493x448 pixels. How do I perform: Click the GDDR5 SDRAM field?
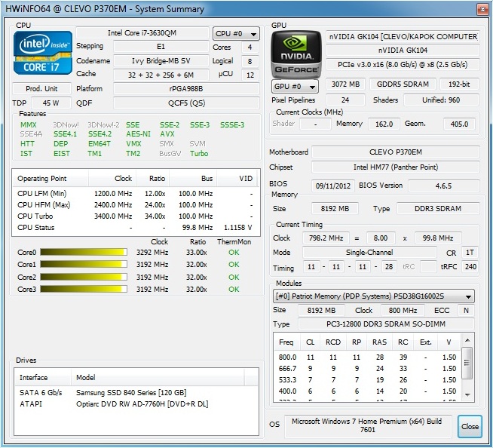pyautogui.click(x=403, y=84)
